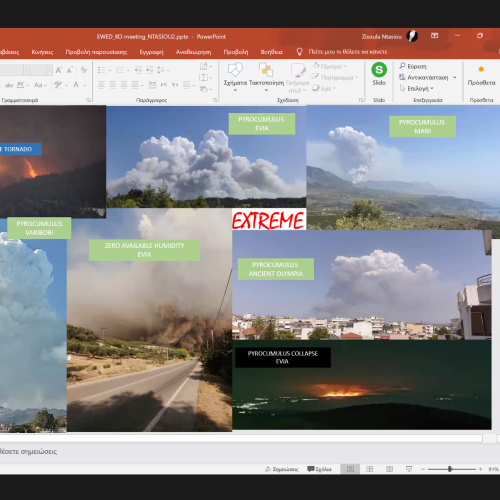Open the font size dropdown arrow
Image resolution: width=500 pixels, height=500 pixels.
click(x=49, y=70)
